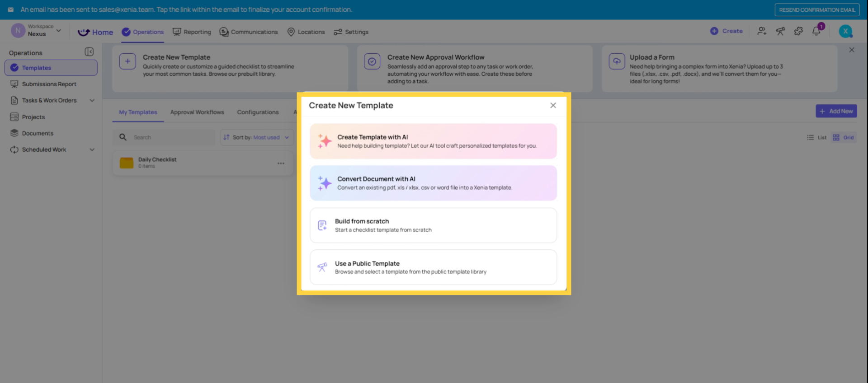The image size is (868, 383).
Task: Click the puzzle piece integrations icon
Action: (798, 31)
